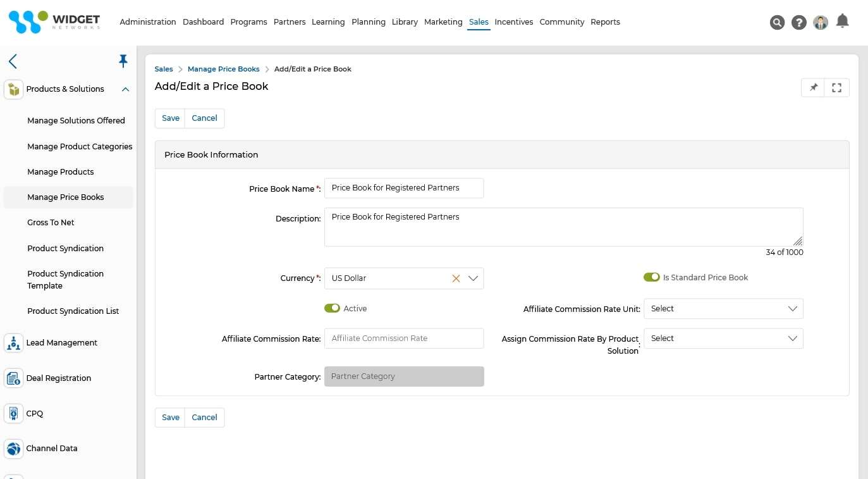868x479 pixels.
Task: Collapse the Products & Solutions section
Action: tap(125, 89)
